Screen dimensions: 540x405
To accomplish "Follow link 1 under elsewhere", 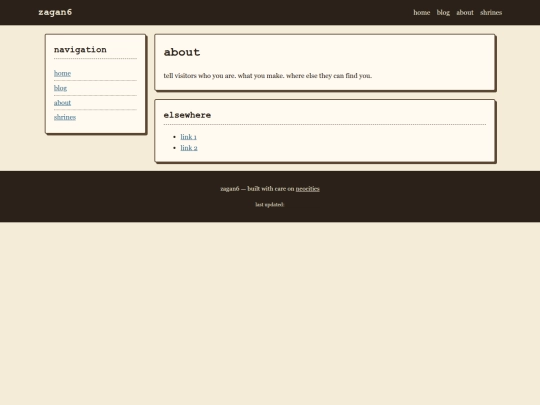I will [x=188, y=137].
